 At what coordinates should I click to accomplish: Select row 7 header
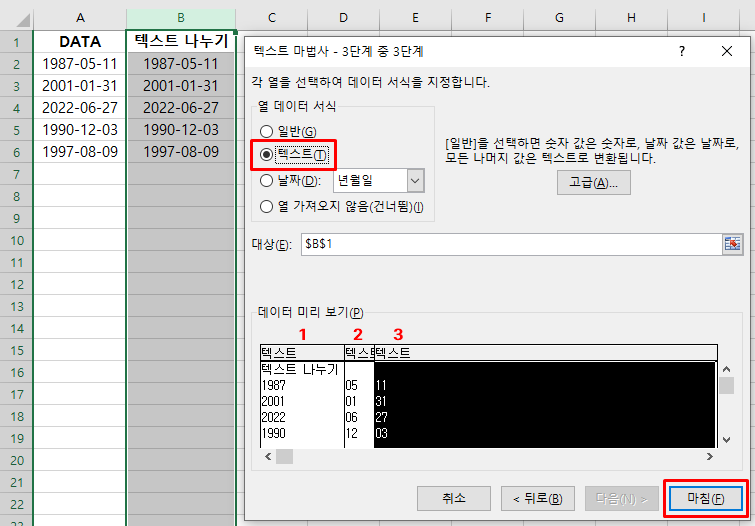(16, 174)
